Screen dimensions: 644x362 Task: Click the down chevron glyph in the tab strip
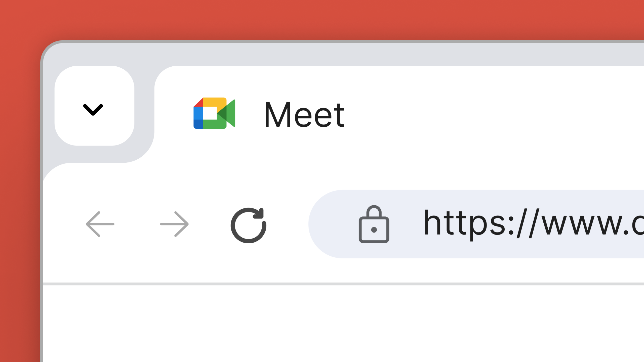[93, 110]
